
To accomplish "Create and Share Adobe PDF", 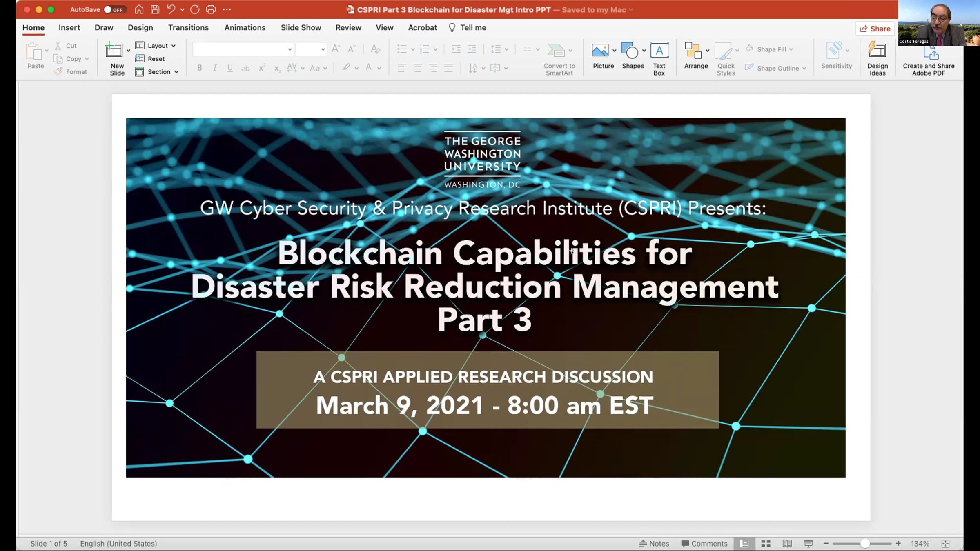I will tap(929, 60).
